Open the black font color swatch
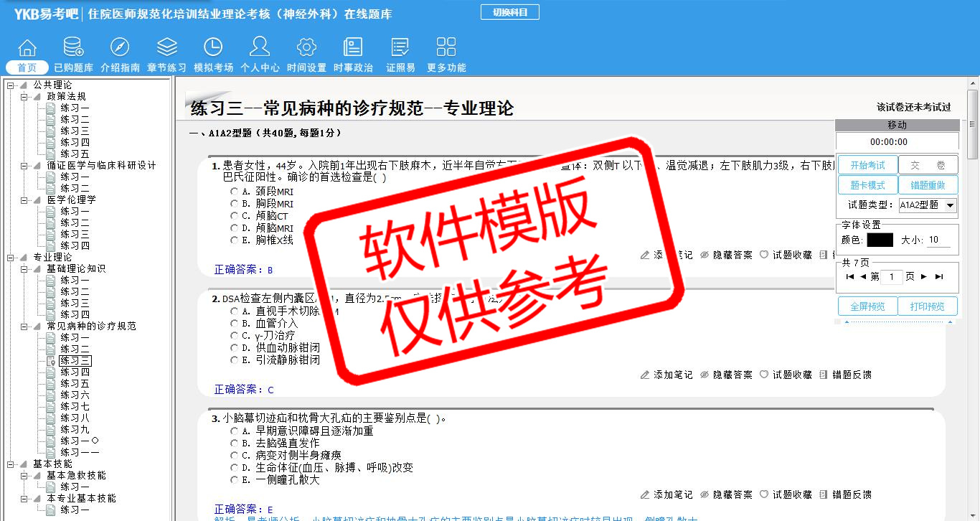980x521 pixels. pyautogui.click(x=880, y=240)
